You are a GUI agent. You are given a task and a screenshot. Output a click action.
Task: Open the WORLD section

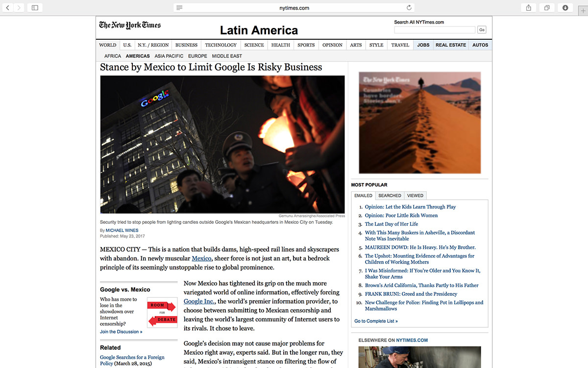108,45
